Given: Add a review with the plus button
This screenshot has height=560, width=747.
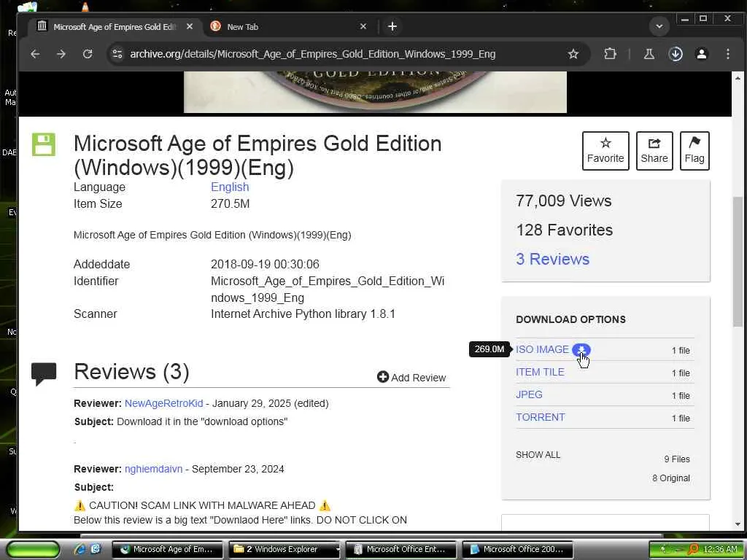Looking at the screenshot, I should click(411, 378).
